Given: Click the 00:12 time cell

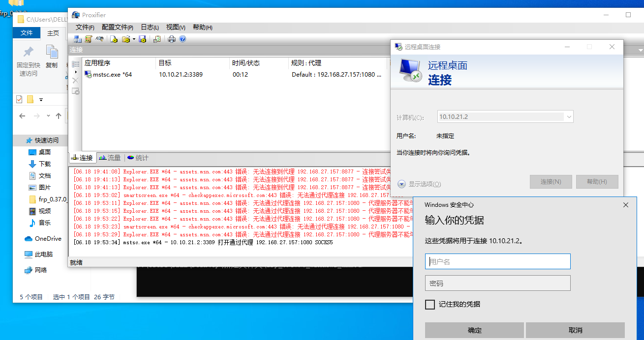Looking at the screenshot, I should tap(240, 75).
